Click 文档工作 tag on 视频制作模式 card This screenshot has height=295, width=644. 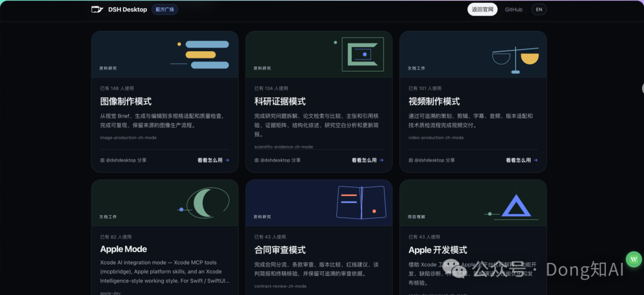416,68
